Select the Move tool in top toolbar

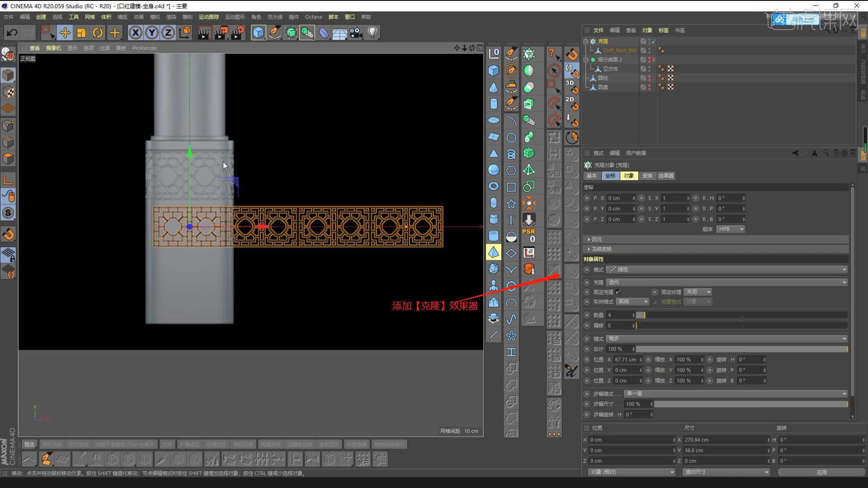coord(65,33)
